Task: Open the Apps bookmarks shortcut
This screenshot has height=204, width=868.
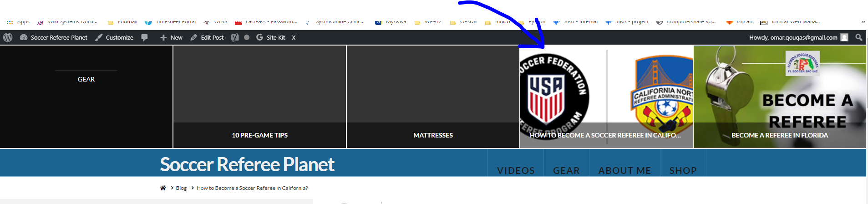Action: [x=18, y=22]
